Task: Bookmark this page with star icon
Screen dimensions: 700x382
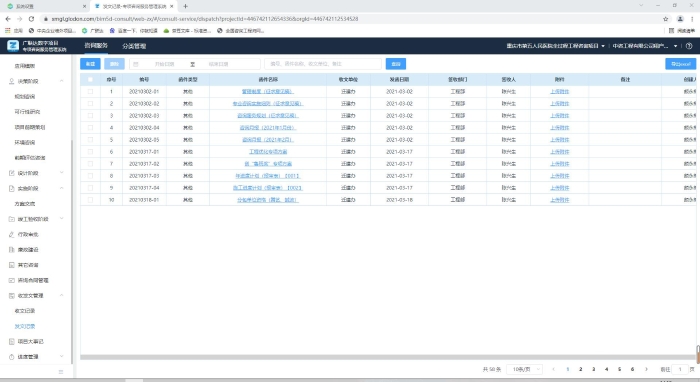Action: click(x=666, y=19)
